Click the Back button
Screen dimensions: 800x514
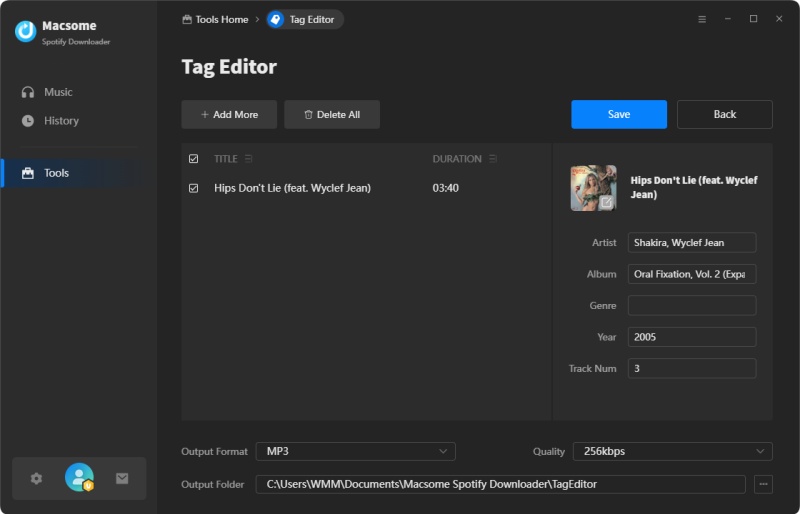pyautogui.click(x=724, y=114)
